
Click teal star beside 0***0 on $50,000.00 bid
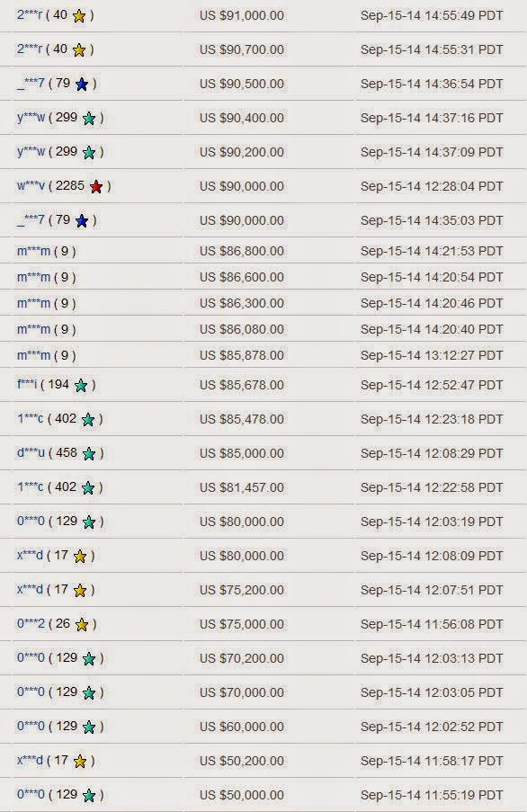(x=89, y=796)
